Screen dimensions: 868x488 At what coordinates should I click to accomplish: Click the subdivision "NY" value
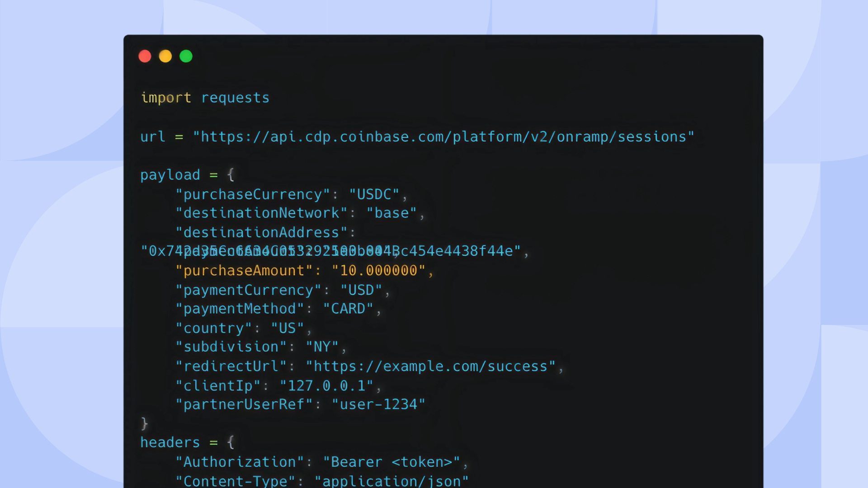pos(322,347)
